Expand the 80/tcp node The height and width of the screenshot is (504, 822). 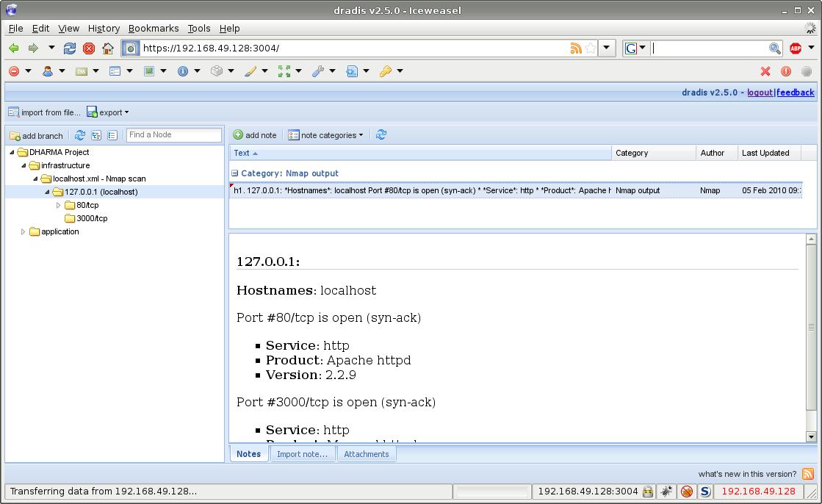point(59,205)
